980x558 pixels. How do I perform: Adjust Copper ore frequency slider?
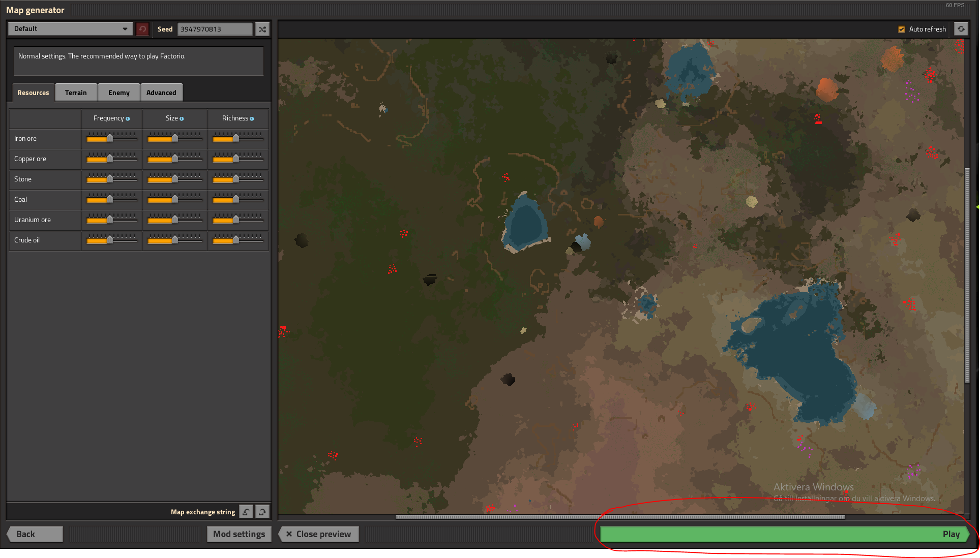tap(111, 159)
